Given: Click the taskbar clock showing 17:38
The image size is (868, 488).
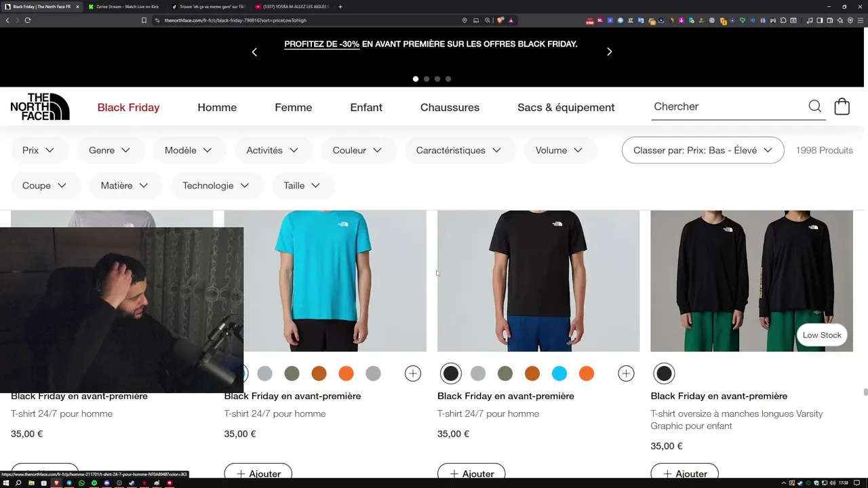Looking at the screenshot, I should pos(843,483).
